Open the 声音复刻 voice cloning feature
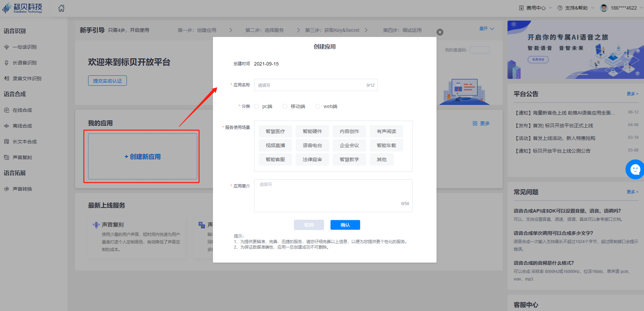 22,157
